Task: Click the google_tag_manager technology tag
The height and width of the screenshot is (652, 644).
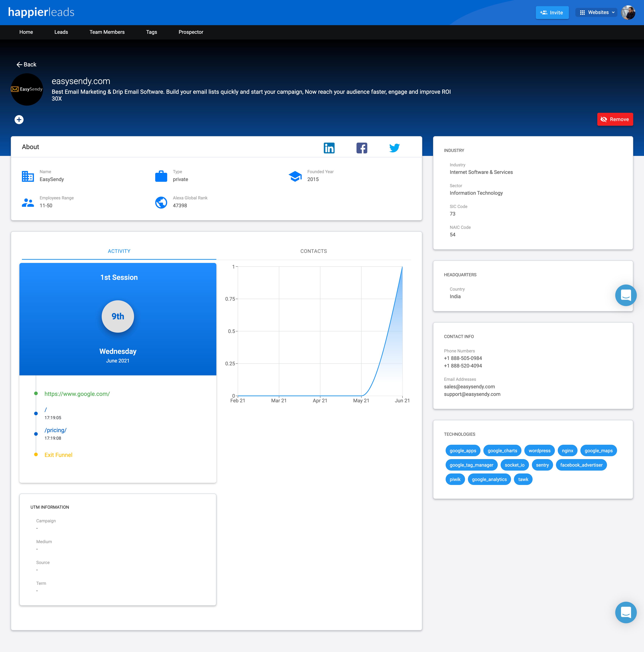Action: (x=471, y=465)
